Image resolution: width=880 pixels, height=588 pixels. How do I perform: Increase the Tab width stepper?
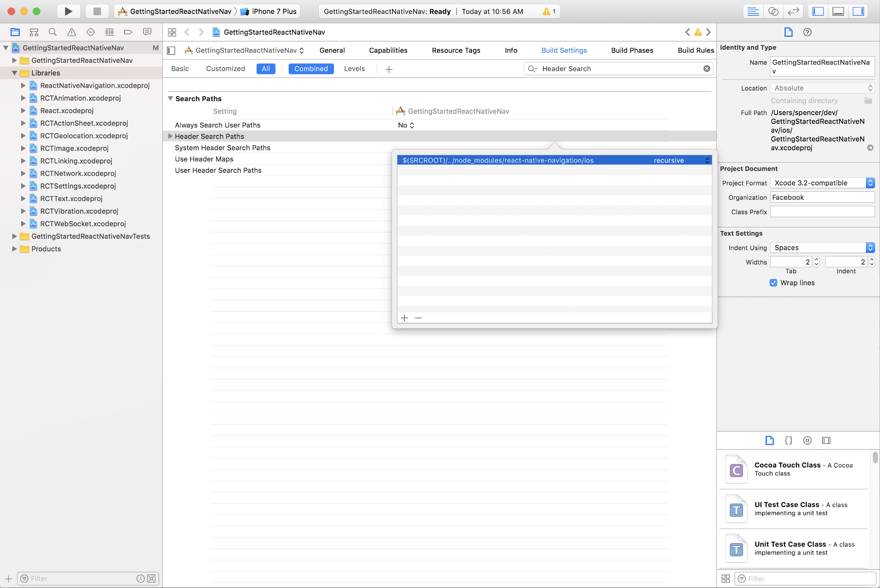click(817, 259)
